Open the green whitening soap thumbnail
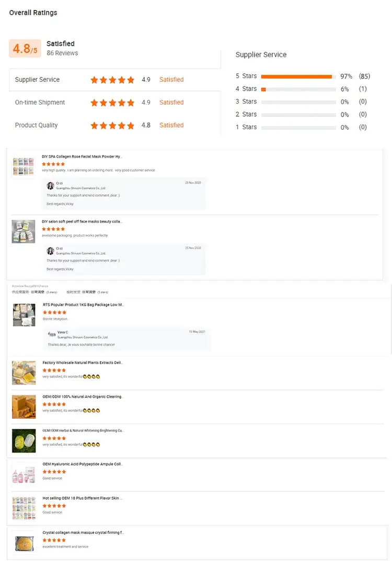Image resolution: width=392 pixels, height=561 pixels. point(24,441)
